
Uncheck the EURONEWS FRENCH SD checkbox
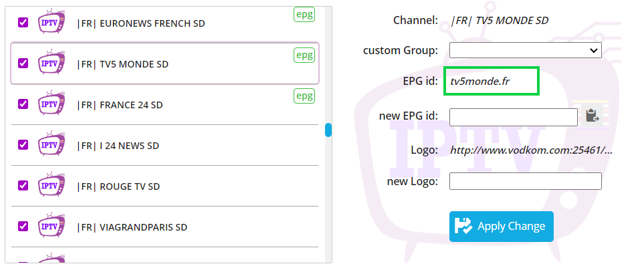click(23, 22)
